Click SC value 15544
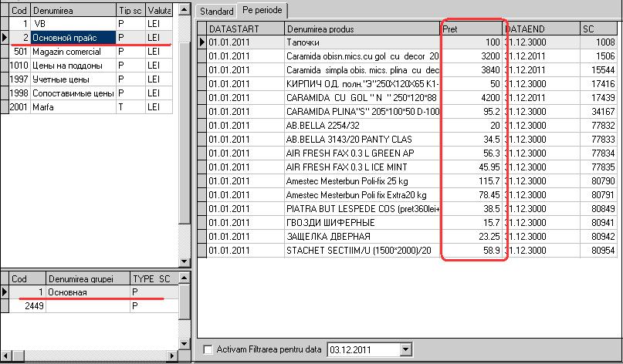623x364 pixels. [x=598, y=70]
